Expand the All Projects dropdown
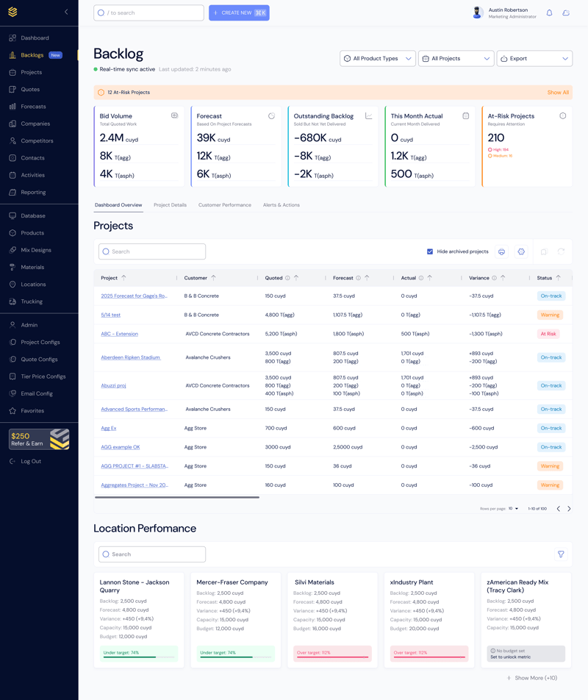This screenshot has height=700, width=588. (456, 59)
